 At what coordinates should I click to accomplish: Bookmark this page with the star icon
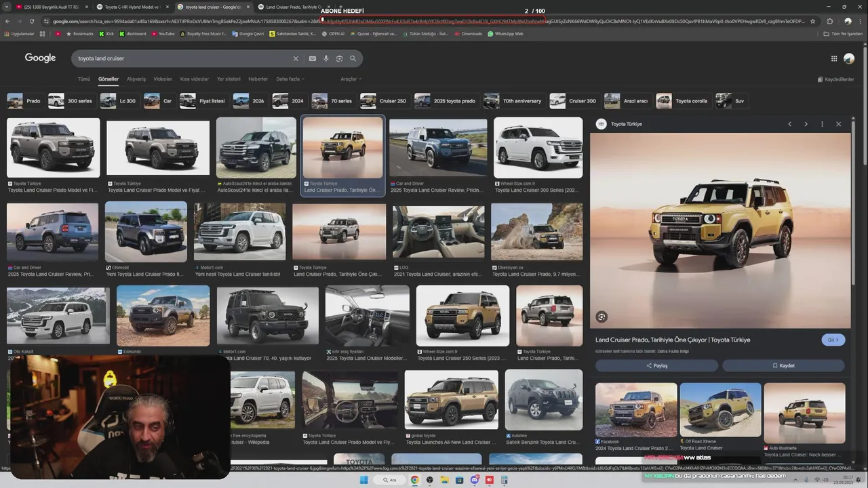[x=812, y=21]
